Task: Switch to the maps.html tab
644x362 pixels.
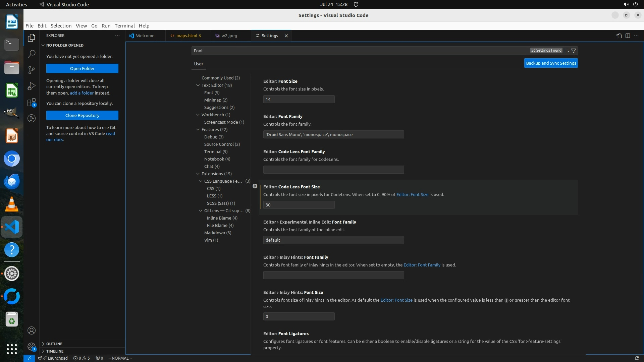Action: pyautogui.click(x=186, y=36)
